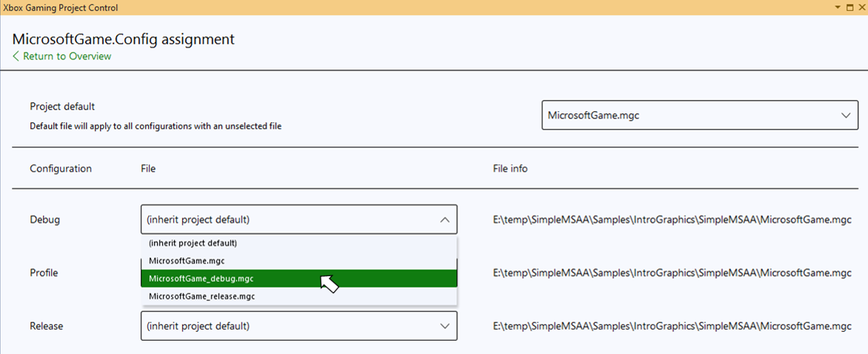Click the up chevron on Debug dropdown
The image size is (868, 354).
(x=444, y=220)
